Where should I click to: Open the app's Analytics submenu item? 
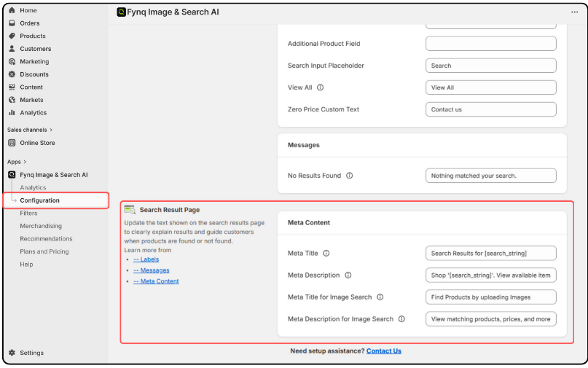pos(33,187)
